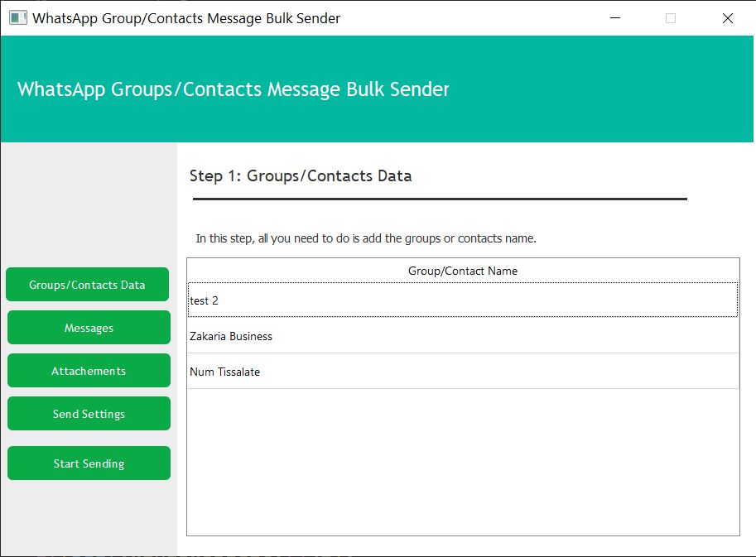This screenshot has height=557, width=756.
Task: Click the app icon in title bar
Action: 18,18
